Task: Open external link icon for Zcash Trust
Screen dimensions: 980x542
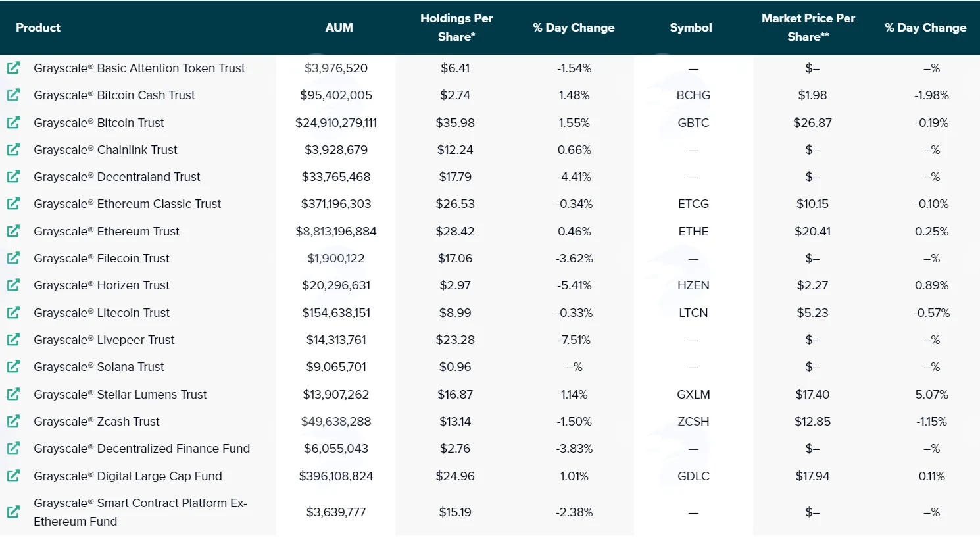Action: (x=13, y=421)
